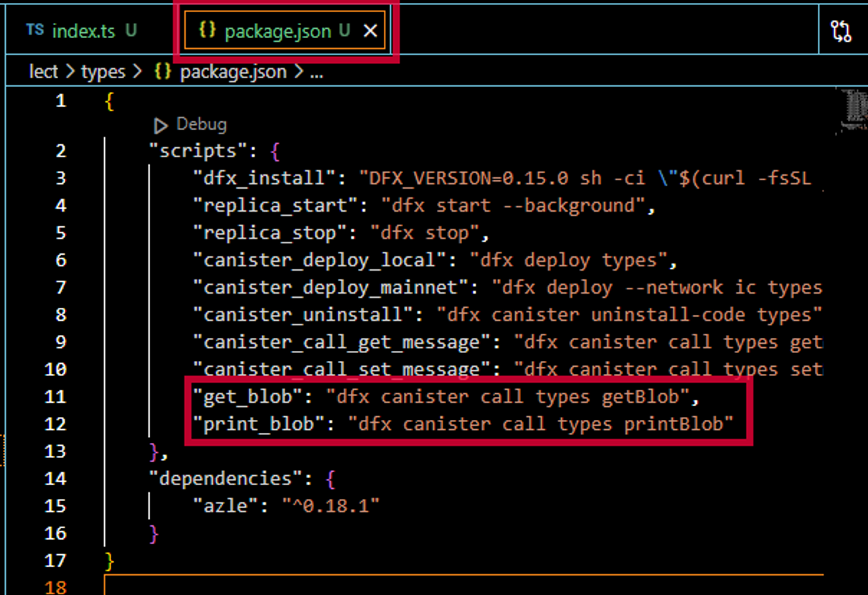Click the "dfx canister call types getBlob" value

(508, 396)
